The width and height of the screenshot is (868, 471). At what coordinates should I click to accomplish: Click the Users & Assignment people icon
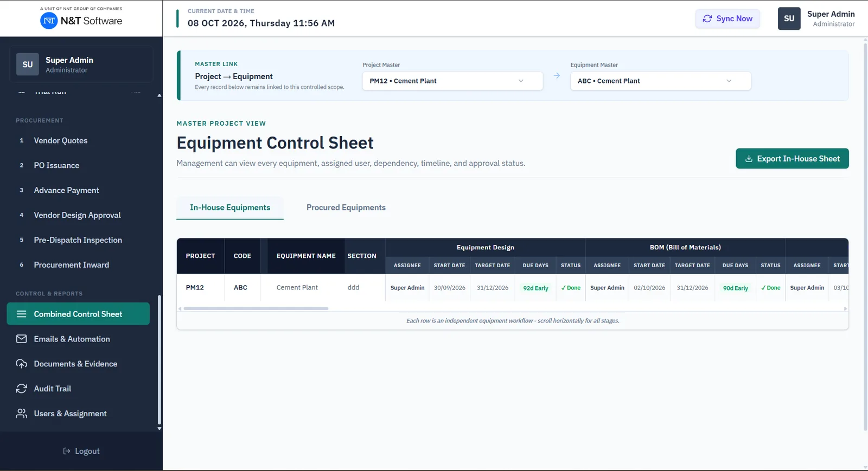22,414
